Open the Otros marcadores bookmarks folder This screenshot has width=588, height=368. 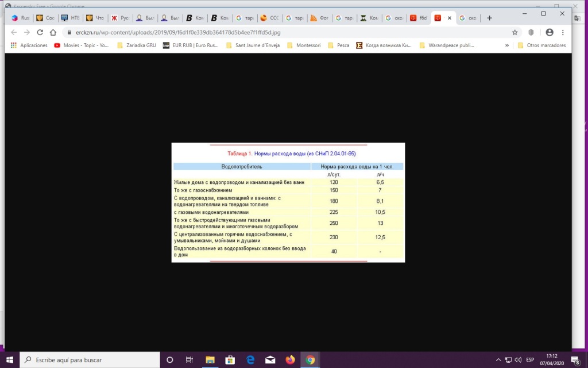click(x=541, y=45)
